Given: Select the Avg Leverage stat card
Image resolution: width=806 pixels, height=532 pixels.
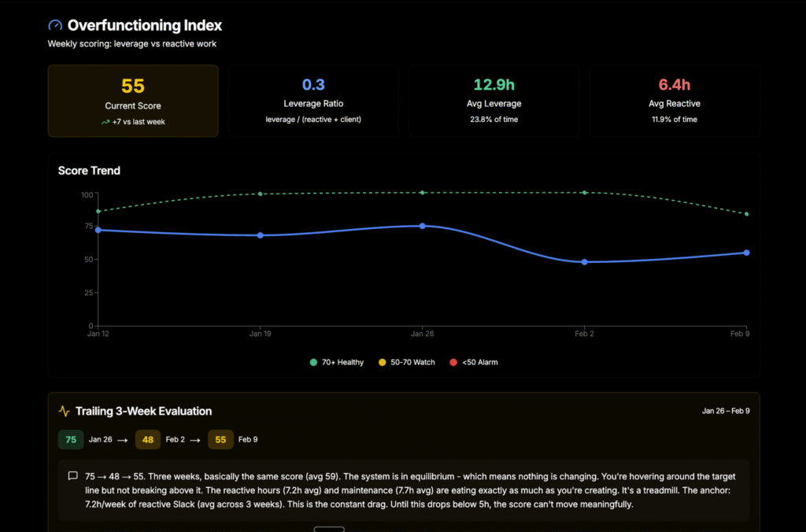Looking at the screenshot, I should click(494, 101).
